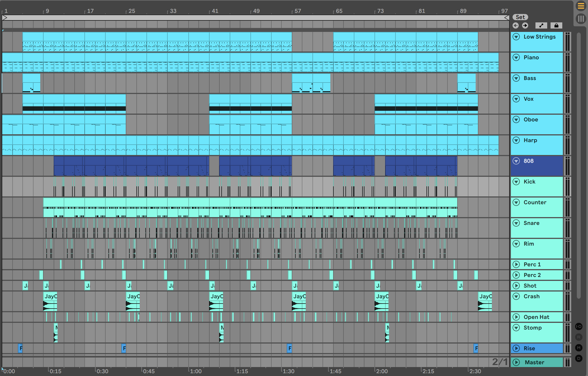
Task: Switch to Arrangement view with the orange lines icon
Action: pyautogui.click(x=581, y=6)
